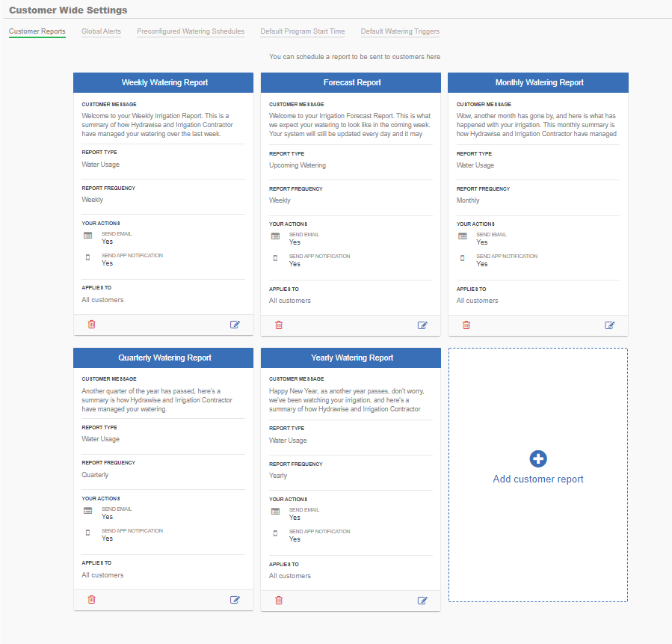Click app notification icon in Monthly Watering Report
The width and height of the screenshot is (672, 644).
tap(463, 258)
